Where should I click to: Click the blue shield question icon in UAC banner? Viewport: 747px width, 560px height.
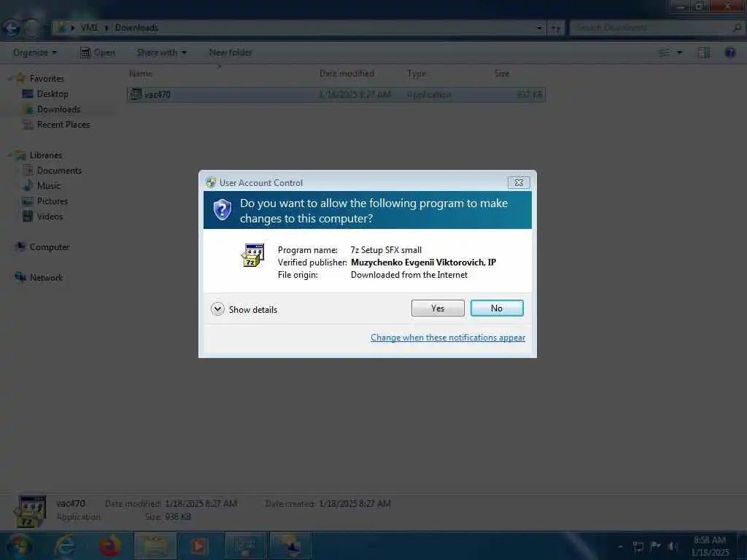pos(222,209)
